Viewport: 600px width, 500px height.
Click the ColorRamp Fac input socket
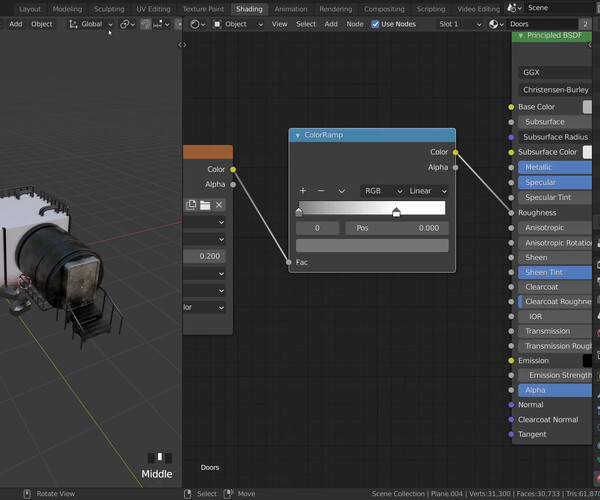(289, 262)
